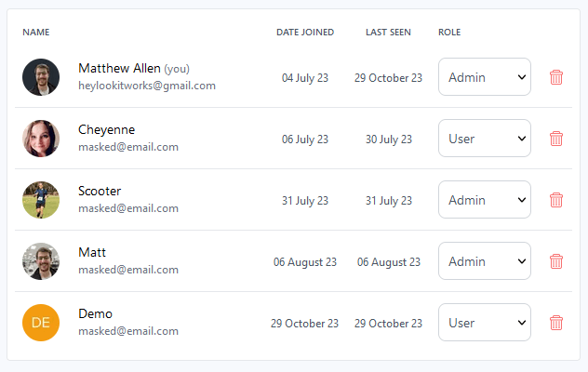588x372 pixels.
Task: Open Matthew Allen's Admin role dropdown
Action: tap(485, 77)
